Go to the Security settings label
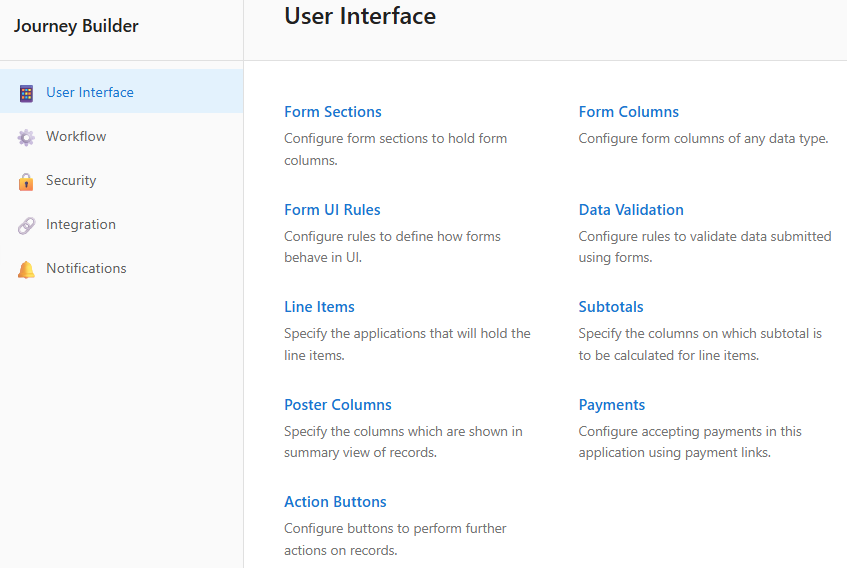Image resolution: width=847 pixels, height=568 pixels. (x=71, y=181)
